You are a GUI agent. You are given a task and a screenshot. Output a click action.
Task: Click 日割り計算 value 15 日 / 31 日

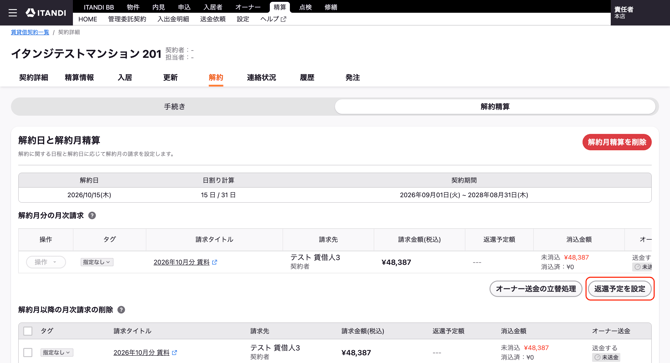tap(218, 195)
